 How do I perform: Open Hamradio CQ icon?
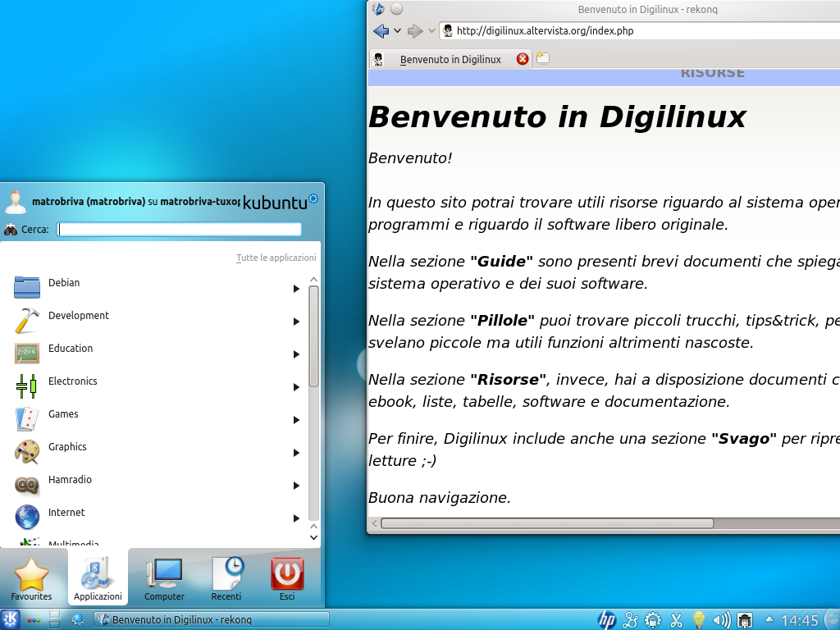27,485
